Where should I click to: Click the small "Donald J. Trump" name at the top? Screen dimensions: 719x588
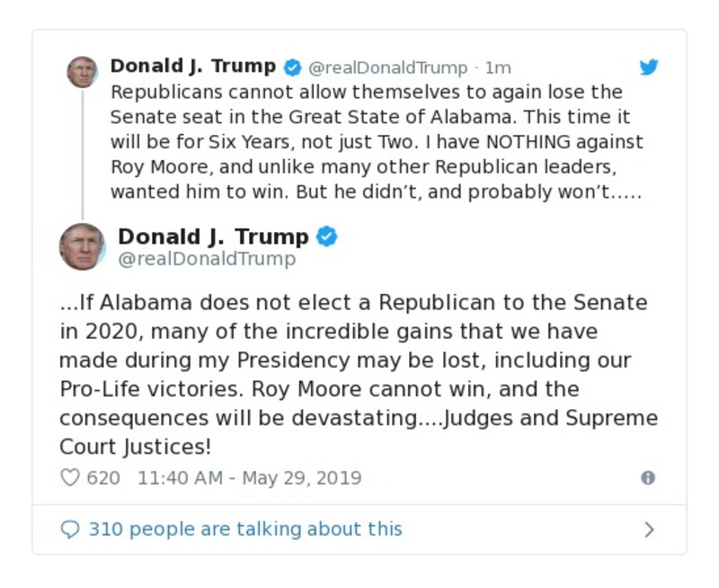[192, 67]
